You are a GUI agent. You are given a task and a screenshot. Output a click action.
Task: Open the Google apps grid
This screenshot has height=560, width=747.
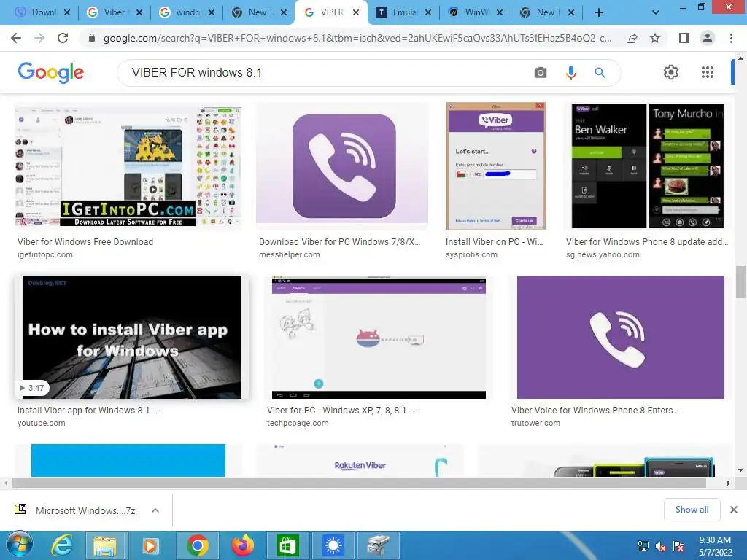point(708,72)
